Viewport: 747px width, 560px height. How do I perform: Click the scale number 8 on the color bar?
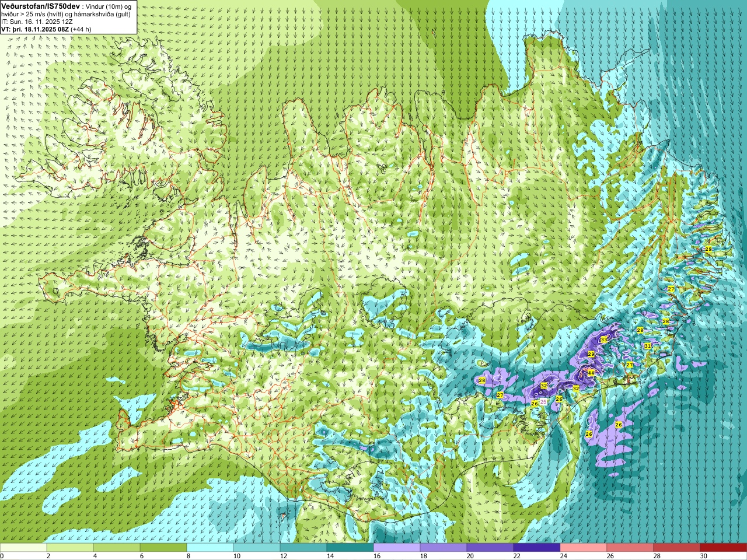click(x=189, y=556)
